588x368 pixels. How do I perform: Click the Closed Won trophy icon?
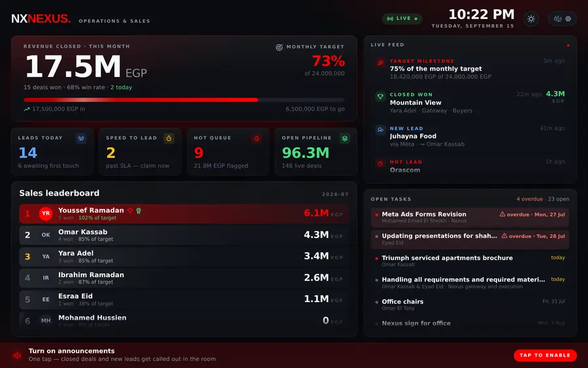pyautogui.click(x=380, y=96)
